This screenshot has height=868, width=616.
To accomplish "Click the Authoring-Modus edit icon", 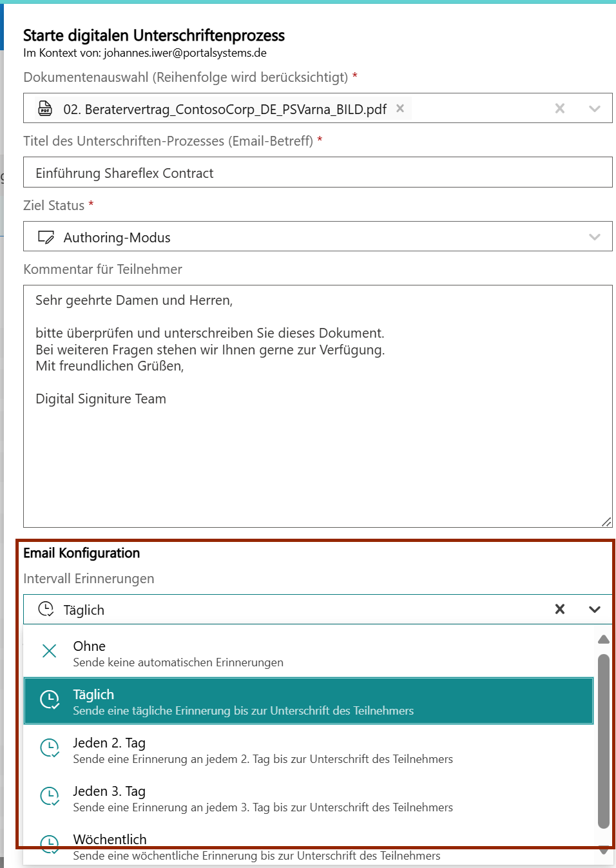I will (46, 237).
